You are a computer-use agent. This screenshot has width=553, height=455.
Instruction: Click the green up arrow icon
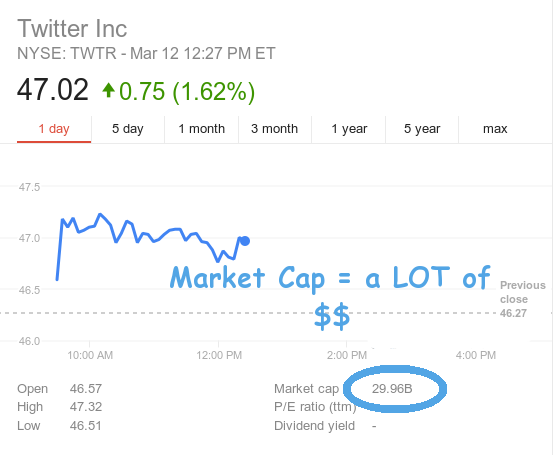click(x=109, y=90)
